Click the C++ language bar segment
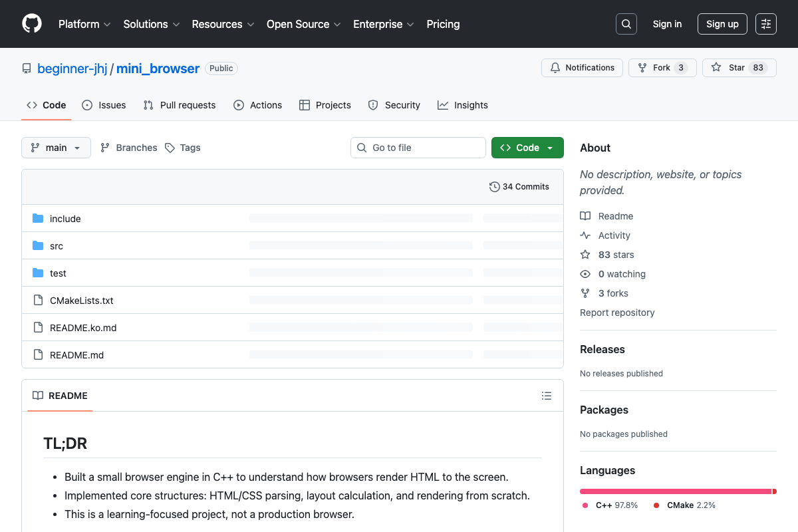This screenshot has height=532, width=798. (676, 491)
